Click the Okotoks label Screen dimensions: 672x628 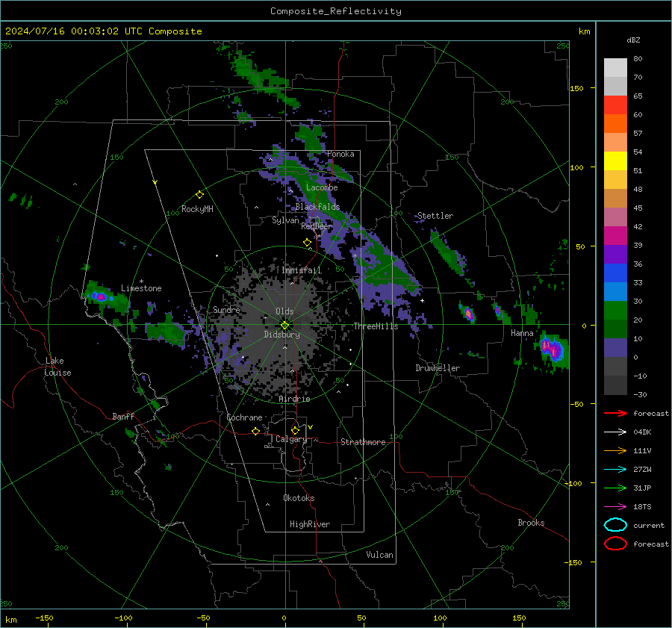click(x=299, y=498)
